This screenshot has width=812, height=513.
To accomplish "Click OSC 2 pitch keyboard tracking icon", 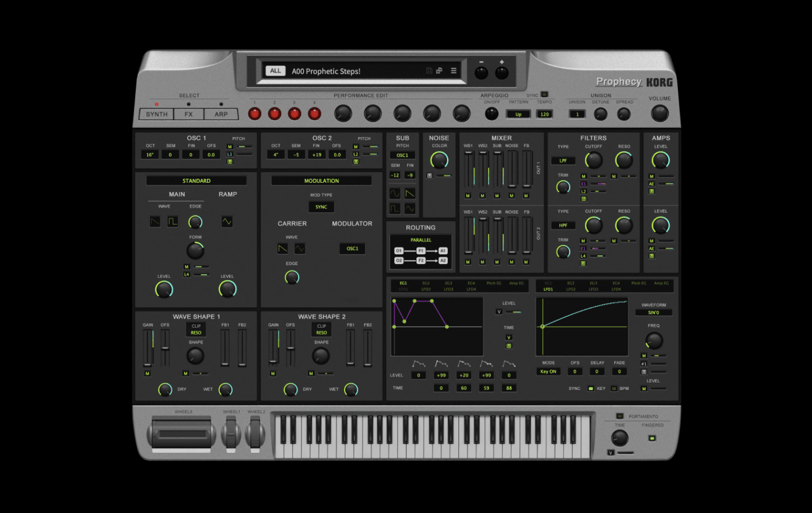I will coord(356,162).
